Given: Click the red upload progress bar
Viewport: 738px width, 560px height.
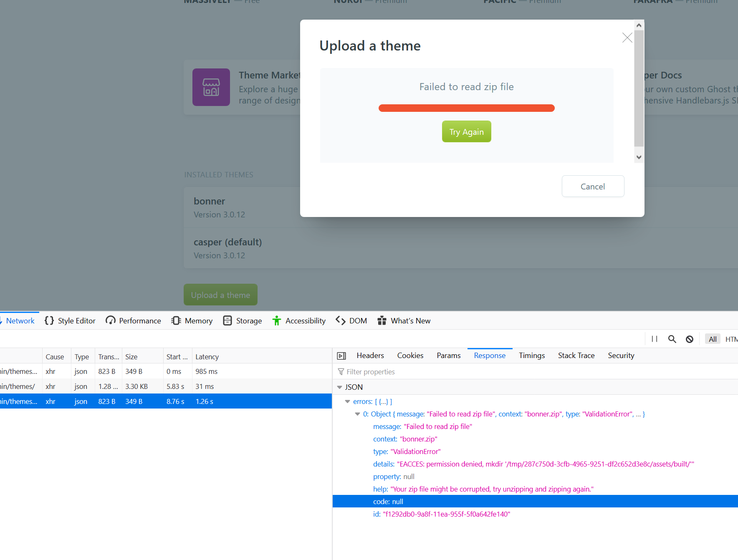Looking at the screenshot, I should (x=466, y=108).
